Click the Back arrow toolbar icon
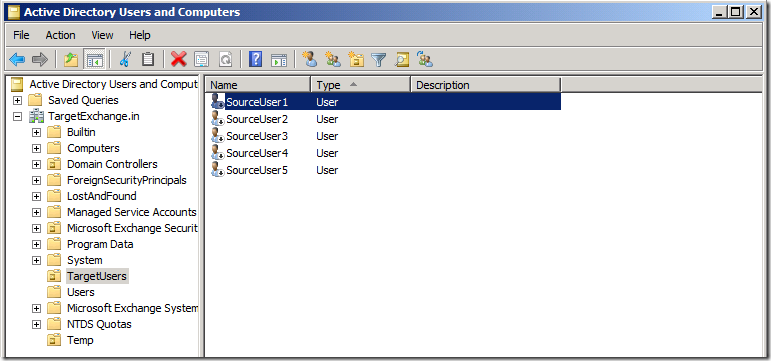The height and width of the screenshot is (361, 771). 17,60
